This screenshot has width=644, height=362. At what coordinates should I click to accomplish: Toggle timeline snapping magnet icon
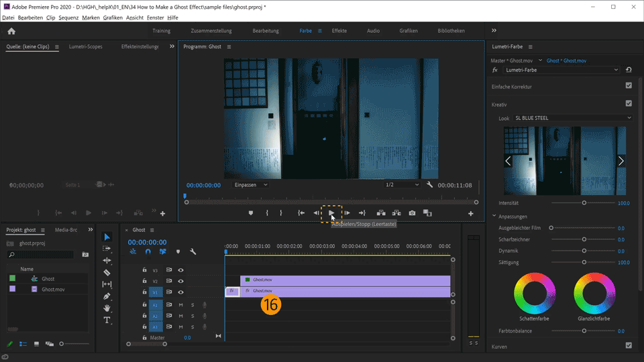(148, 252)
